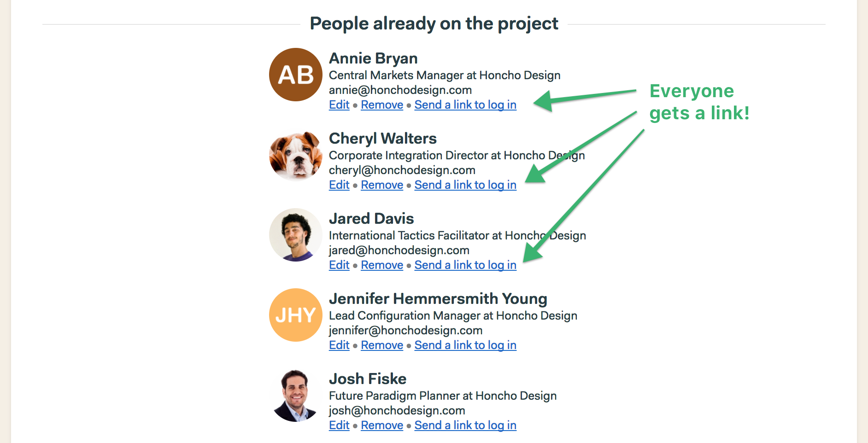
Task: Send Josh Fiske a link to log in
Action: [x=465, y=426]
